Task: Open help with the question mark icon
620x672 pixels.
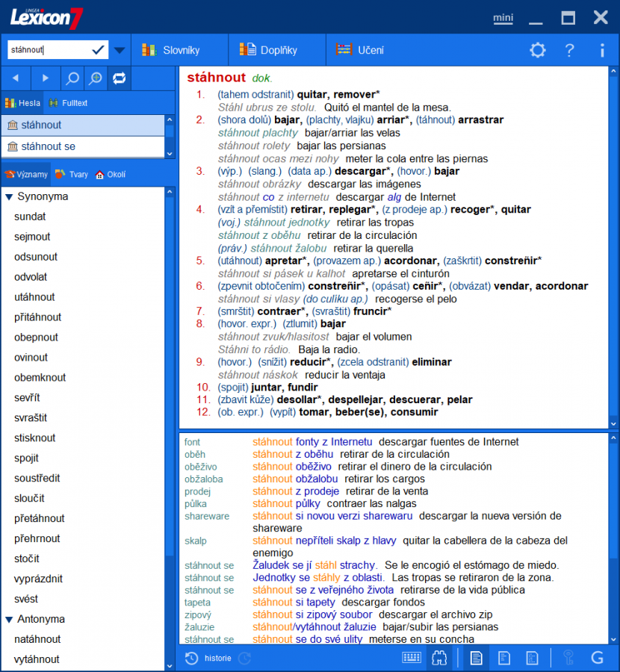Action: 569,50
